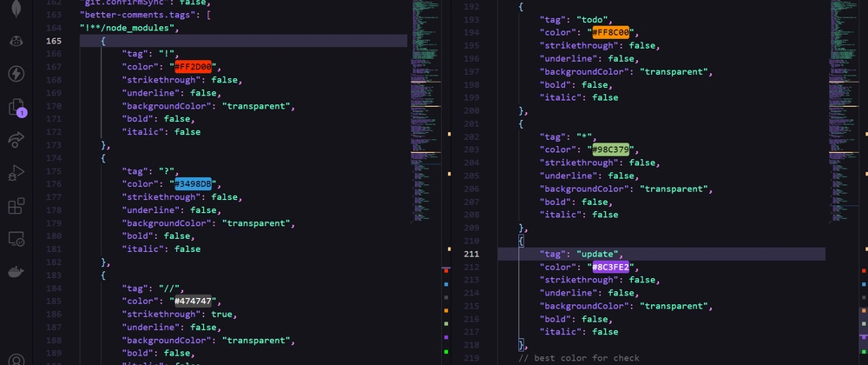Click line number 211 in right editor
Viewport: 868px width, 365px height.
point(472,254)
